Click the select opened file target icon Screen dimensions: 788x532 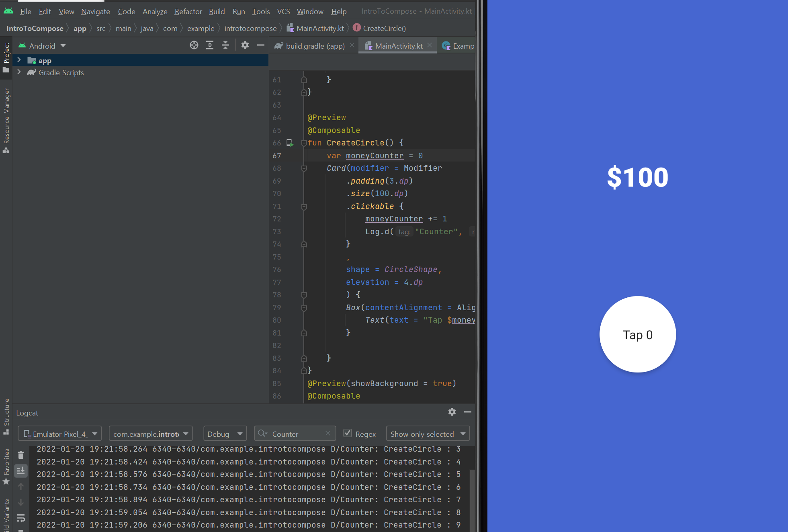[x=194, y=45]
